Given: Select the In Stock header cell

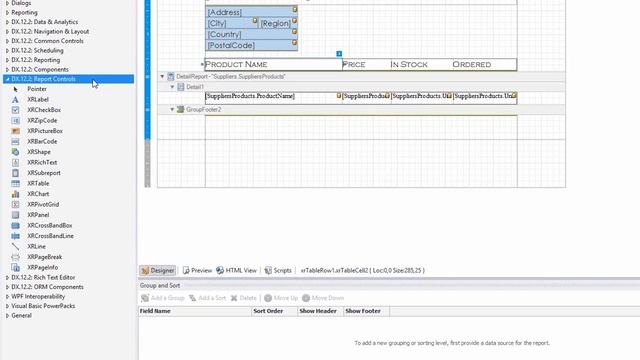Looking at the screenshot, I should pos(421,64).
